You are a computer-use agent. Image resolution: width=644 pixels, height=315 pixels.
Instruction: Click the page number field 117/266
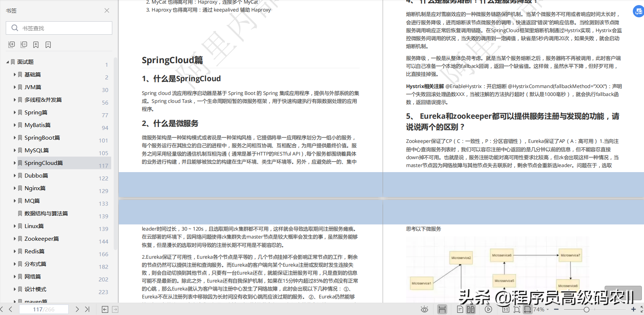pos(44,309)
